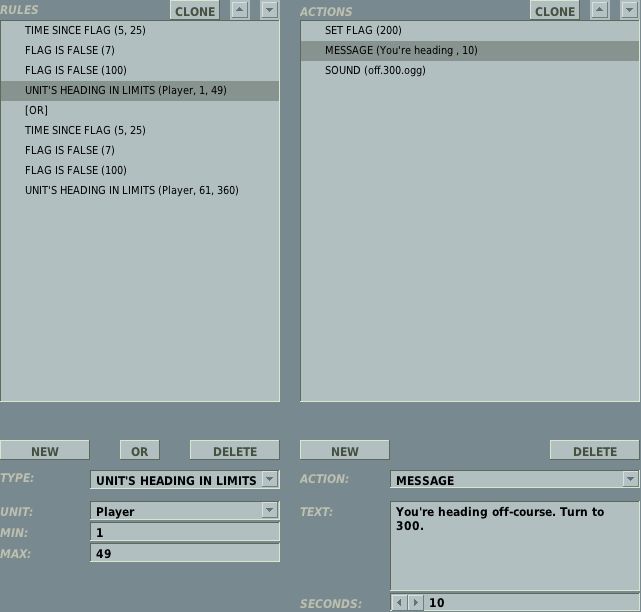Click the SECONDS value field showing 10
The image size is (641, 612).
pos(531,603)
